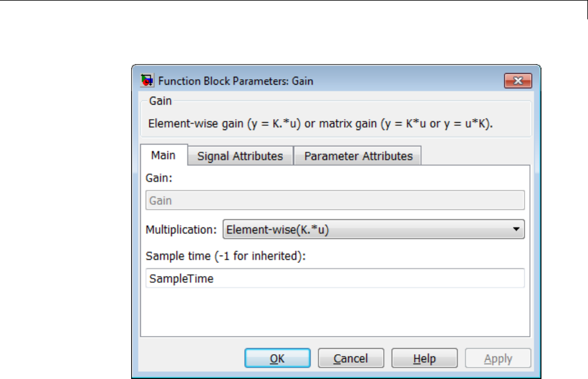Screen dimensions: 588x379
Task: Switch to the Main tab
Action: [163, 155]
